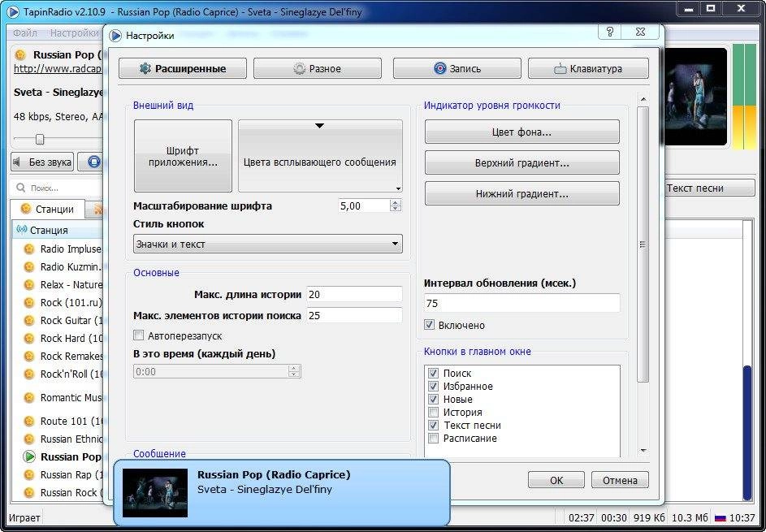
Task: Select Romantic Music station
Action: [71, 398]
